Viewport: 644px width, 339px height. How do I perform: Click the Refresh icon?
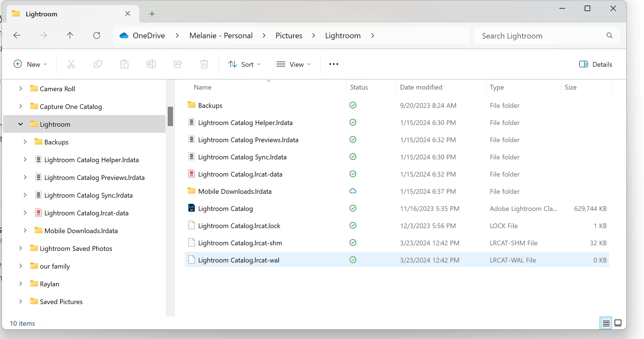(97, 35)
